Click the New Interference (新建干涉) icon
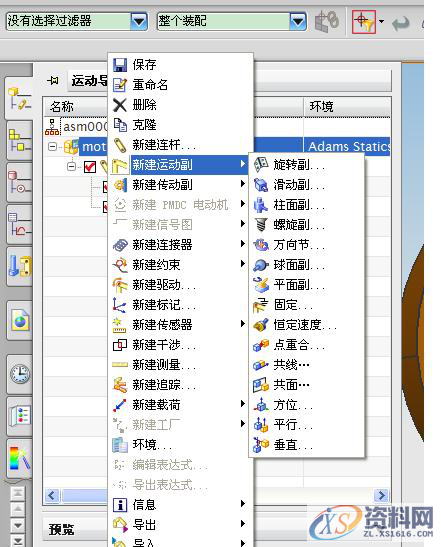Image resolution: width=441 pixels, height=547 pixels. click(x=120, y=345)
